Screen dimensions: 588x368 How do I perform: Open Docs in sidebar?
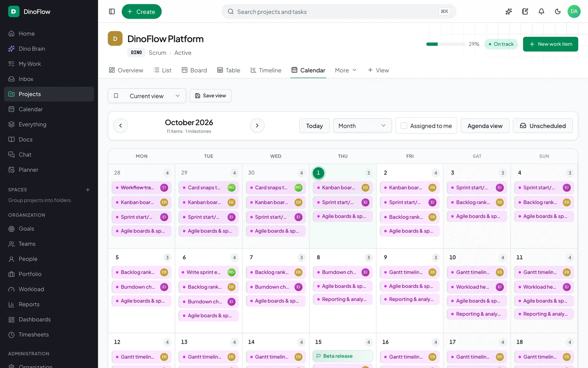click(x=49, y=139)
